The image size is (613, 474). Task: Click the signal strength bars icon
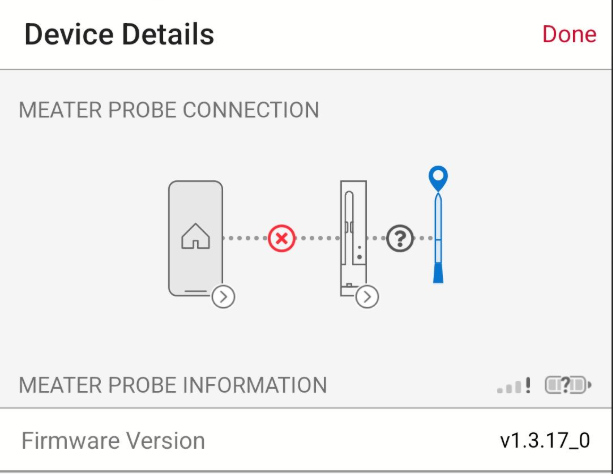point(509,386)
